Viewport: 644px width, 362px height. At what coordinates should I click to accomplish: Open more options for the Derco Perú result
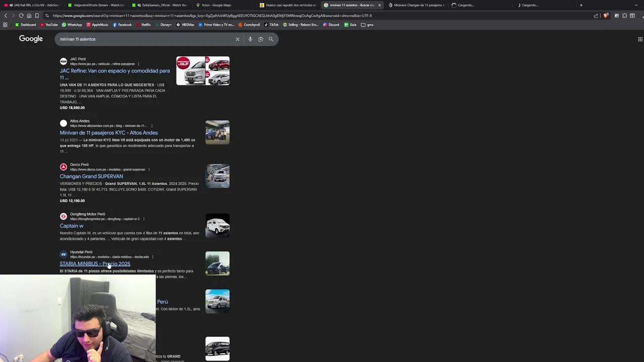click(x=149, y=169)
